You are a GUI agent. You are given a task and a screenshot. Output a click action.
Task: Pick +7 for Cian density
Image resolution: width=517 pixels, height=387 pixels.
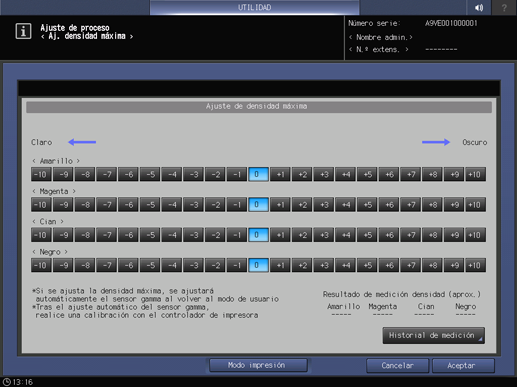click(x=410, y=235)
